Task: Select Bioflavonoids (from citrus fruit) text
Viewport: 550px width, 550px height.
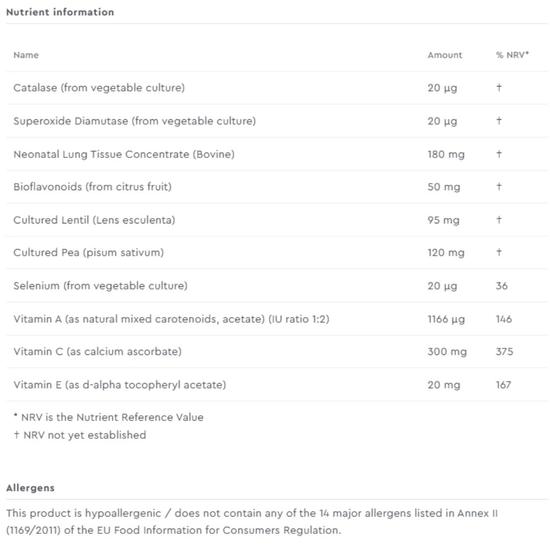Action: click(x=93, y=187)
